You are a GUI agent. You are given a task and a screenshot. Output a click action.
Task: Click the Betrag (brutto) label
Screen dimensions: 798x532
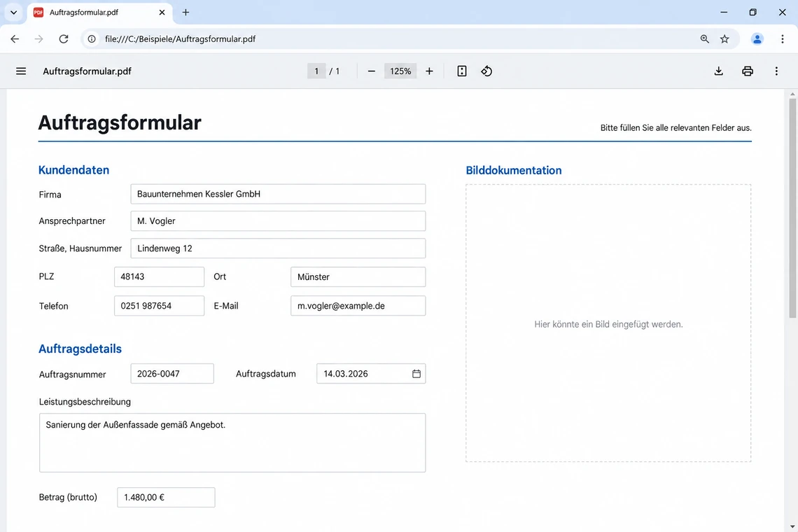point(68,498)
